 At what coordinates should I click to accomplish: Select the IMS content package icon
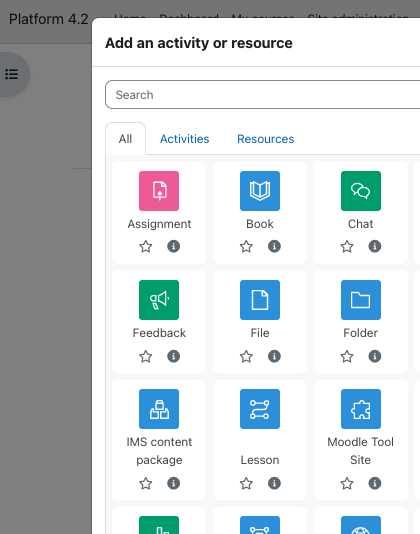click(x=159, y=409)
